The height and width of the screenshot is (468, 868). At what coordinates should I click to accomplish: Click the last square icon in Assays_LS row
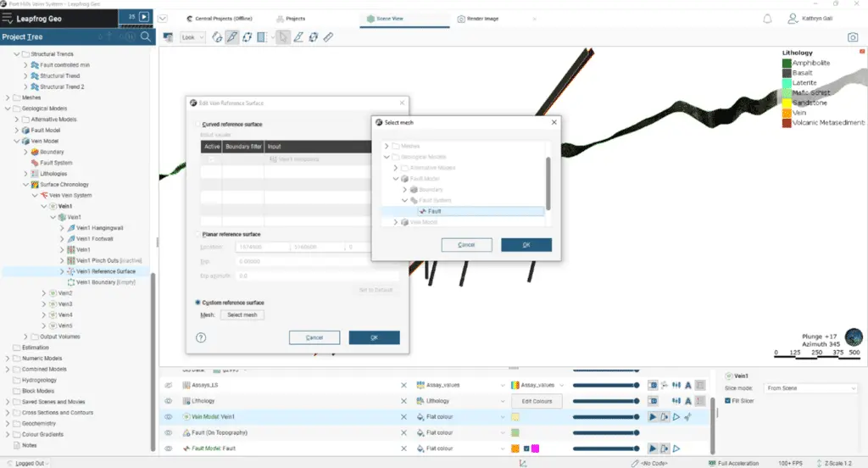tap(699, 385)
